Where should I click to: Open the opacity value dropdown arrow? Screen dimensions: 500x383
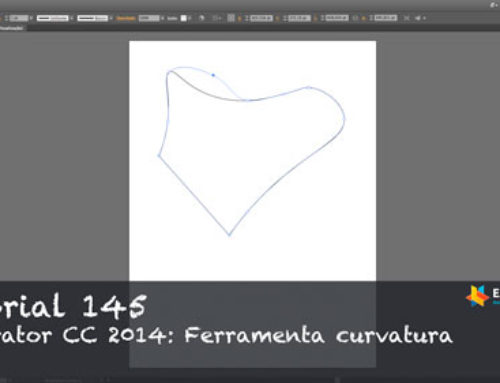[162, 18]
